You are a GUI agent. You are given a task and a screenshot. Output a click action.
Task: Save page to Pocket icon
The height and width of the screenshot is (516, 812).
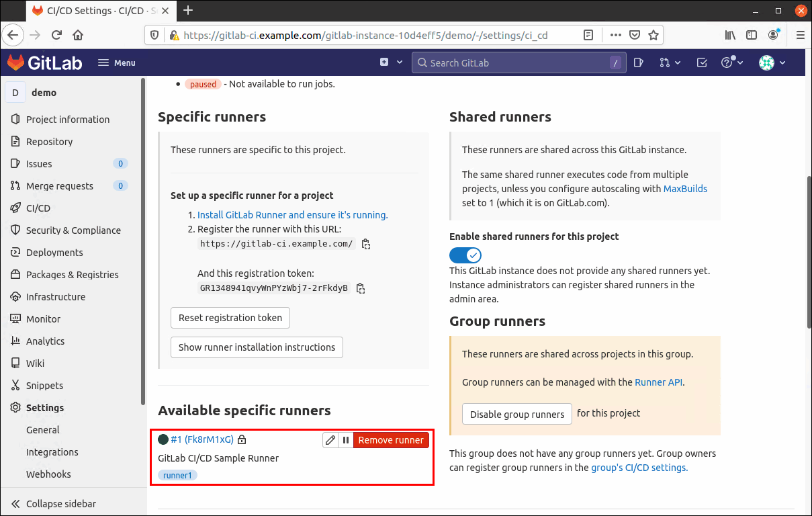click(634, 35)
